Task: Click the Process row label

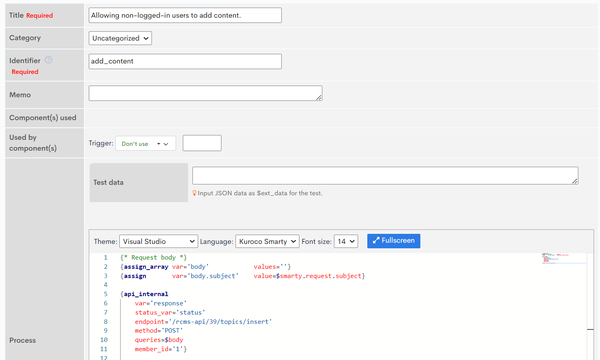Action: (23, 340)
